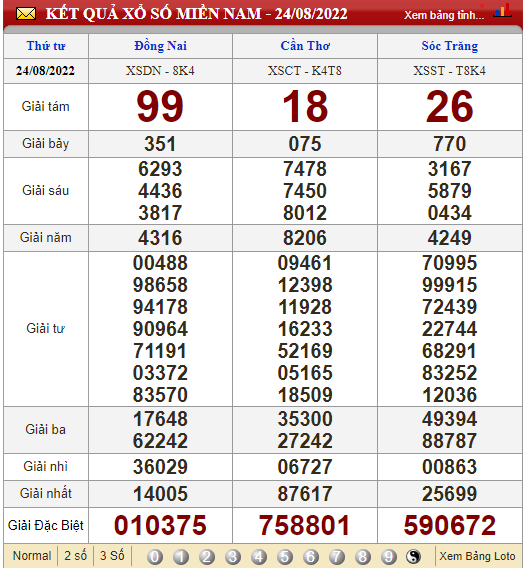Filter loto by digit 9 ball
Viewport: 523px width, 568px height.
[389, 556]
